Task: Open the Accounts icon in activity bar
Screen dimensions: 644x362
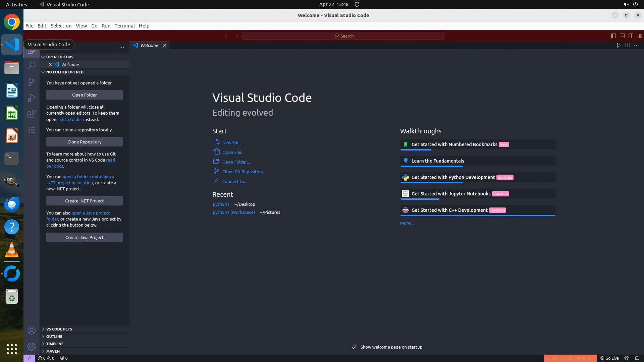Action: pyautogui.click(x=32, y=330)
